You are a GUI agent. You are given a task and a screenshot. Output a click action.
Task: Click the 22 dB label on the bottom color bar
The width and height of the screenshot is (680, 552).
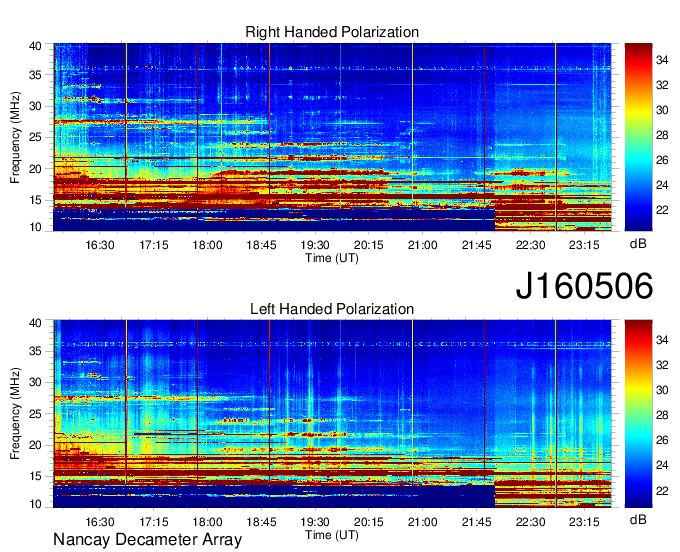[662, 491]
